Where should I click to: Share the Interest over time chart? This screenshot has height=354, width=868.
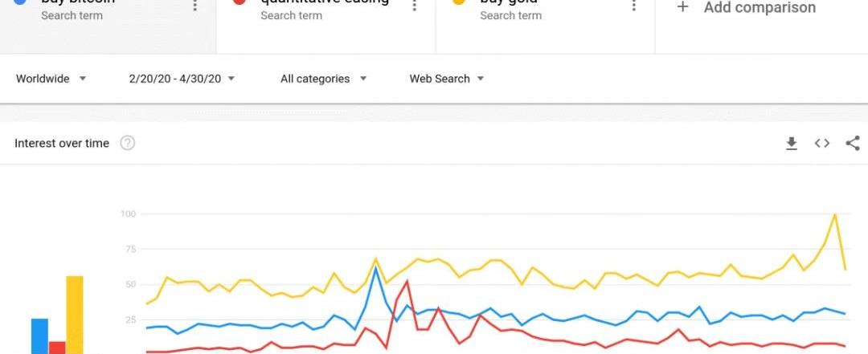tap(852, 144)
